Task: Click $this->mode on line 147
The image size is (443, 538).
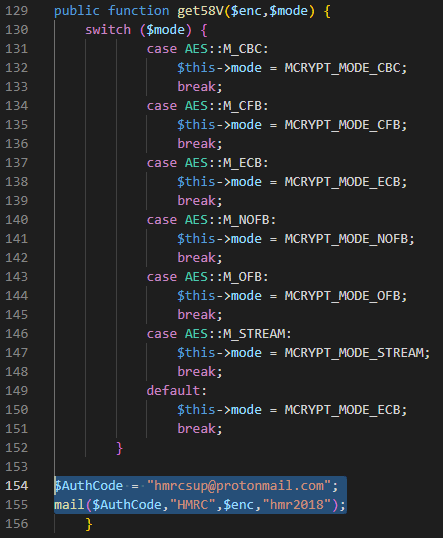Action: [x=219, y=353]
